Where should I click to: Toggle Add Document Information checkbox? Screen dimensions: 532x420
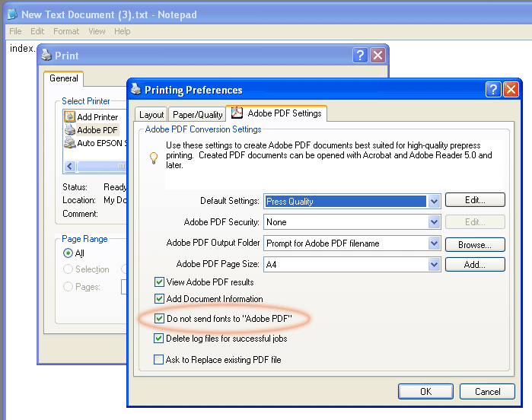[159, 298]
